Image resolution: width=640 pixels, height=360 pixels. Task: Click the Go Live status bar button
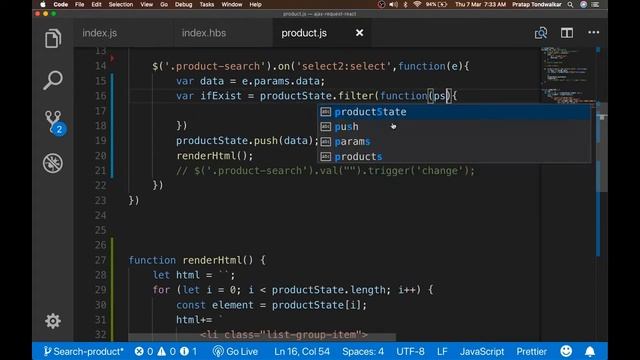point(236,351)
